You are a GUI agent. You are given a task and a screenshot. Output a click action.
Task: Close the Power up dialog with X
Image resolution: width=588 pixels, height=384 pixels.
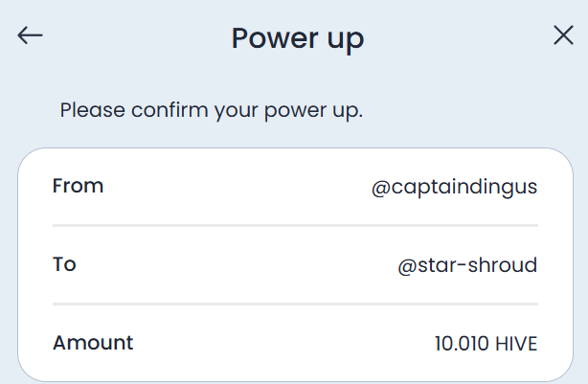pos(563,35)
